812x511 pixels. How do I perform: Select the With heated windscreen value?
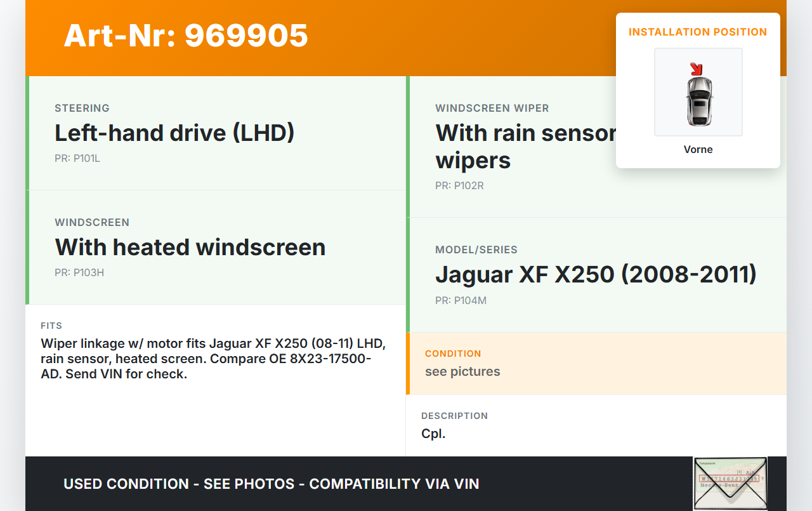click(190, 247)
